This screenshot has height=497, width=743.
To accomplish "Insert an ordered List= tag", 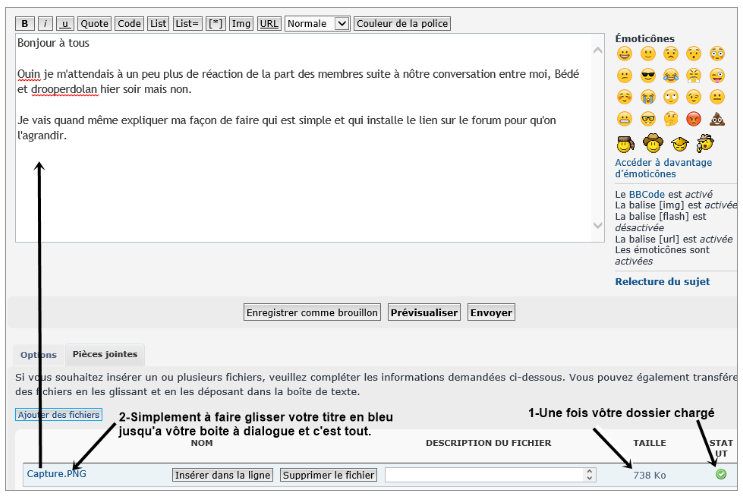I will click(187, 24).
